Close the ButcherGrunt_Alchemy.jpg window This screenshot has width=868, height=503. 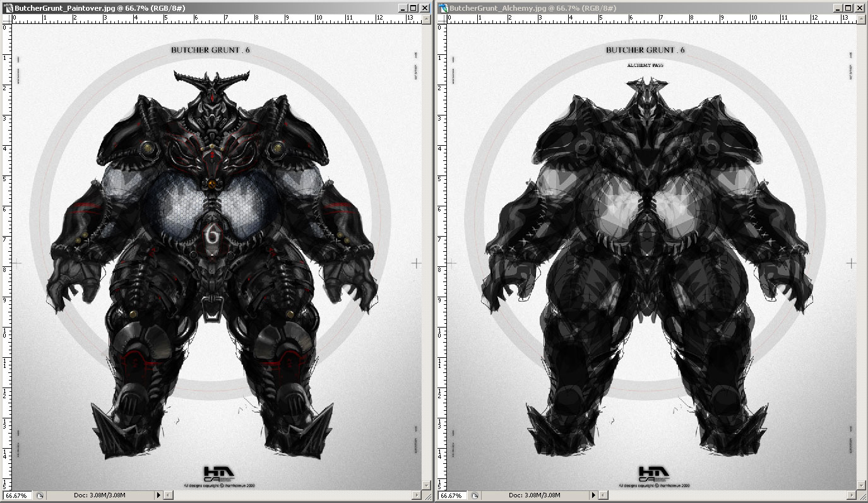point(860,8)
